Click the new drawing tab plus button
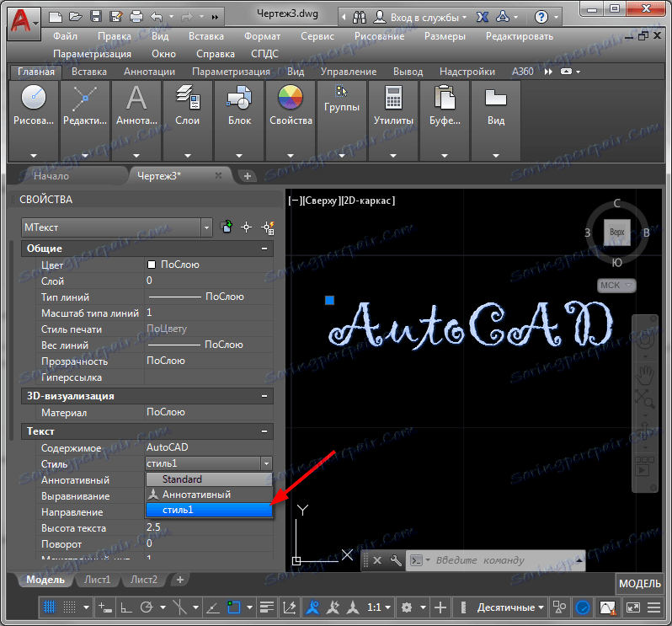The width and height of the screenshot is (672, 626). 248,176
